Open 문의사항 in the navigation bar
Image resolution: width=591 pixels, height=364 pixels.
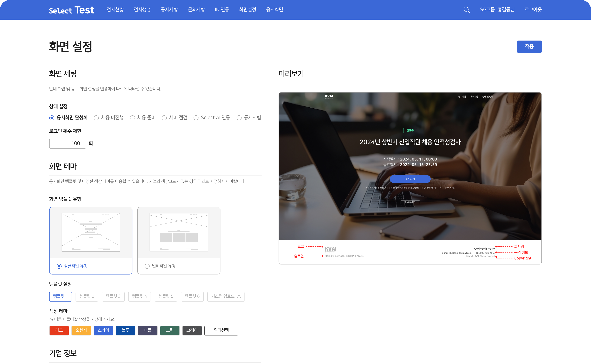point(196,10)
